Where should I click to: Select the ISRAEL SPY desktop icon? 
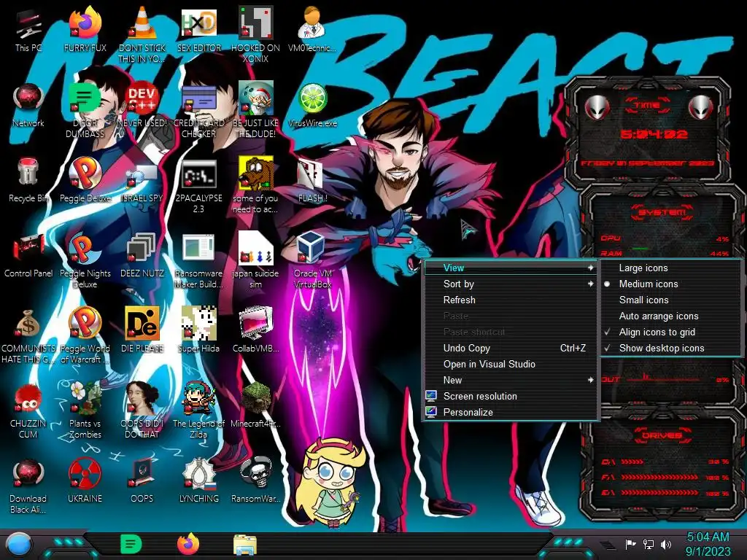(x=142, y=182)
